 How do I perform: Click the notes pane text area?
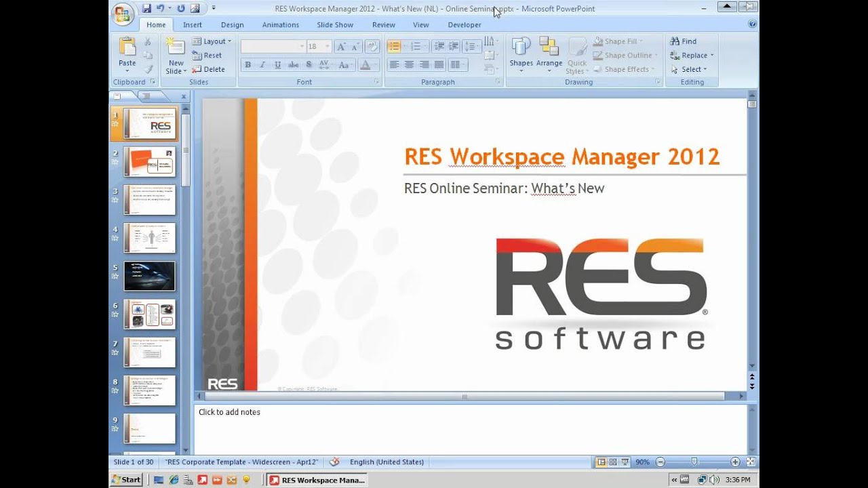[x=470, y=429]
